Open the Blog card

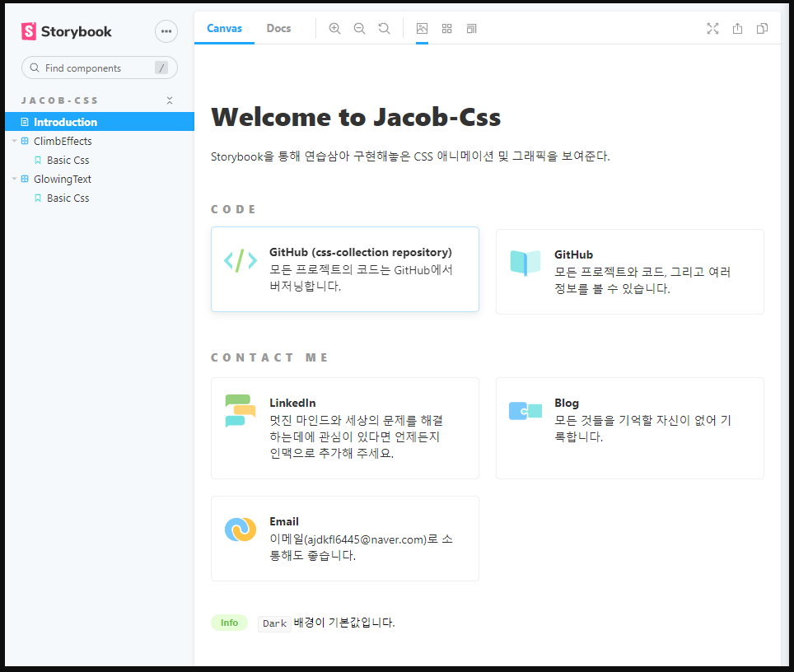(630, 428)
